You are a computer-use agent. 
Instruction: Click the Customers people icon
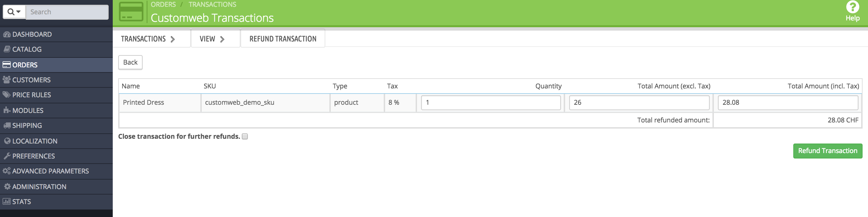7,80
